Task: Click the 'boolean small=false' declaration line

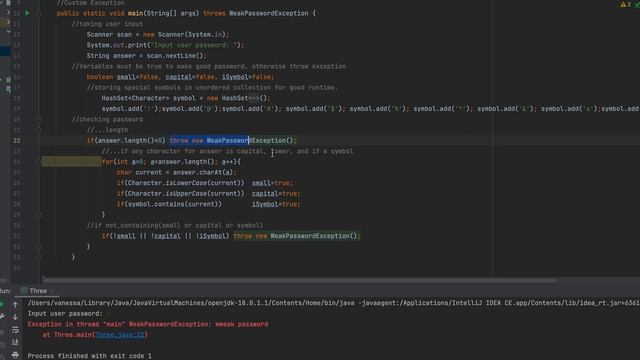Action: pos(180,77)
